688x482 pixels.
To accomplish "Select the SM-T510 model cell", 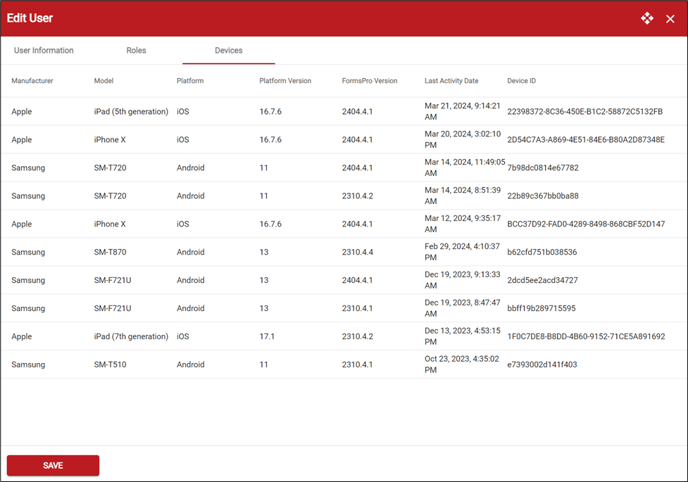I will coord(110,364).
